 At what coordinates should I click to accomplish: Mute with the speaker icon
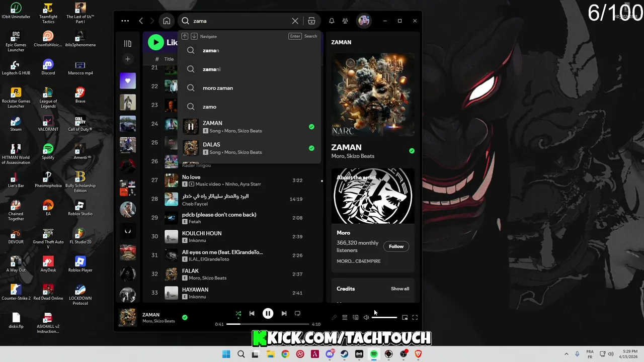click(x=366, y=317)
